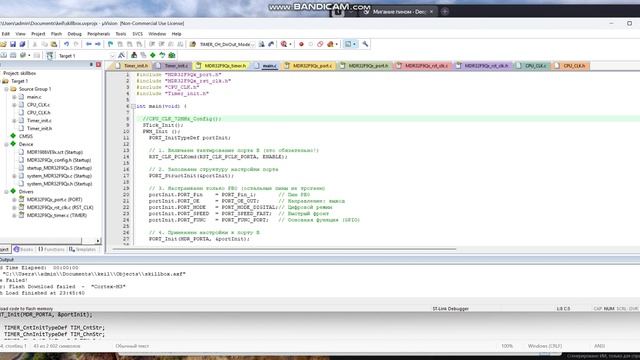Switch to the MDR32F9Qx_port.c tab
Image resolution: width=640 pixels, height=360 pixels.
[309, 66]
